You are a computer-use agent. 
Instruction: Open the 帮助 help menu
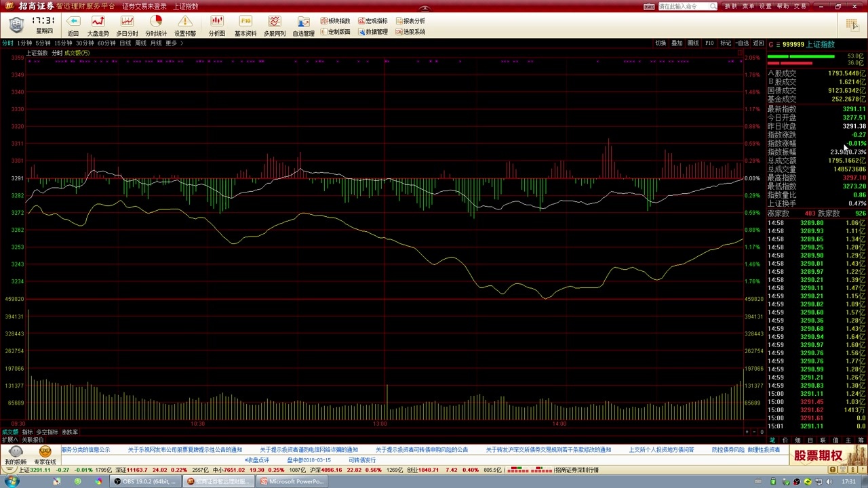pos(783,6)
